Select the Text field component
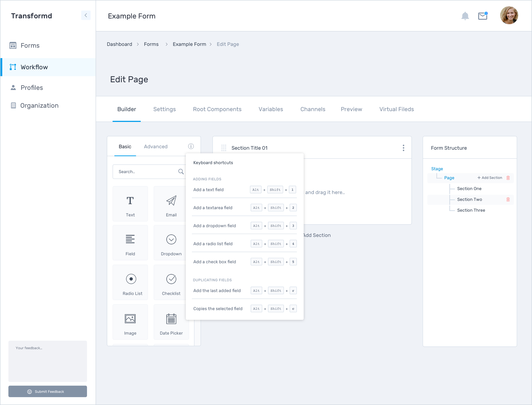This screenshot has height=405, width=532. 130,204
